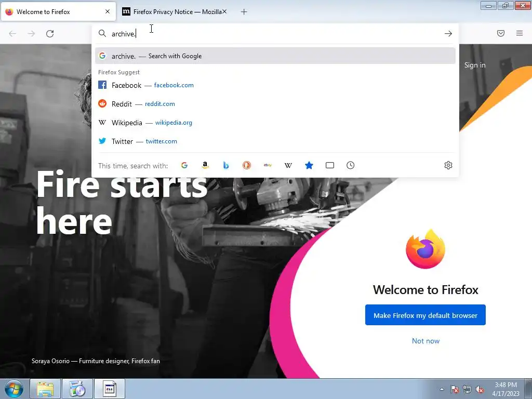The width and height of the screenshot is (532, 399).
Task: Click Make Firefox my default browser
Action: click(425, 315)
